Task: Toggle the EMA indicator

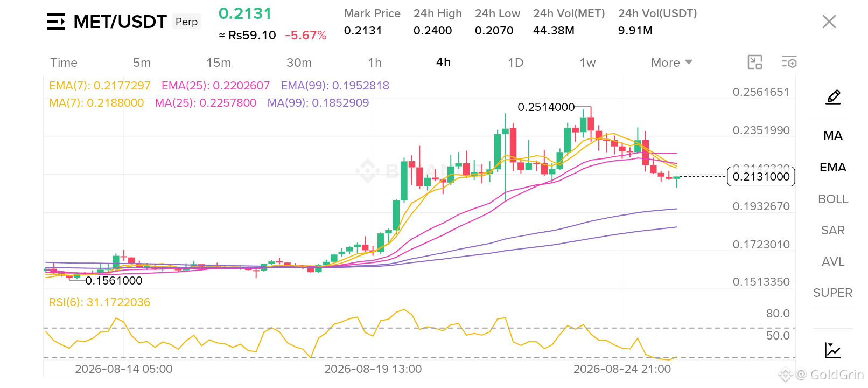Action: coord(833,168)
